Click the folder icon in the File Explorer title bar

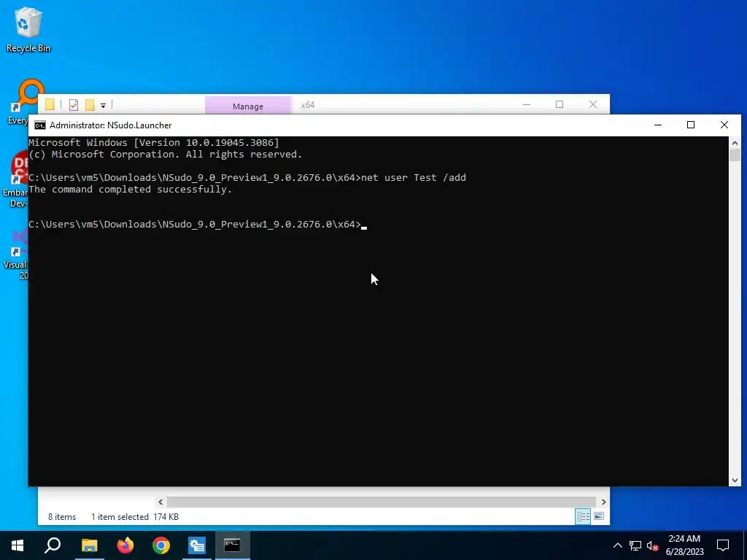coord(50,104)
